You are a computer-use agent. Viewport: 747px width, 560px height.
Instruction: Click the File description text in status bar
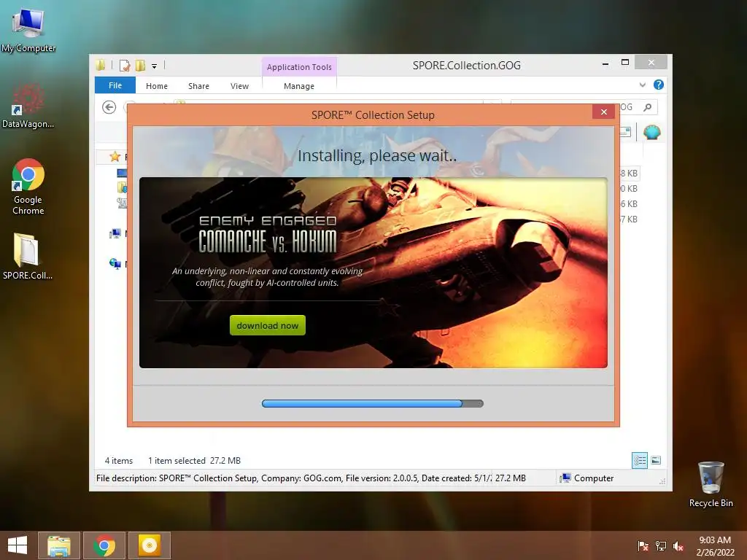(x=293, y=478)
